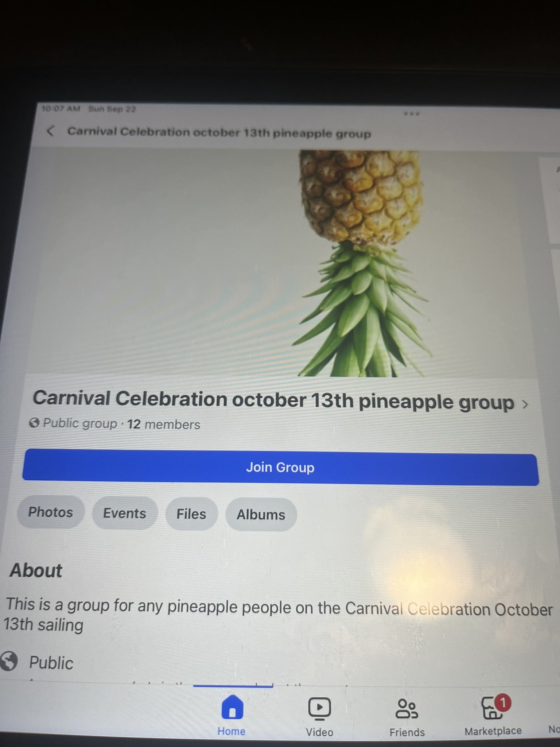The image size is (560, 747).
Task: Open the Friends tab icon
Action: (x=407, y=708)
